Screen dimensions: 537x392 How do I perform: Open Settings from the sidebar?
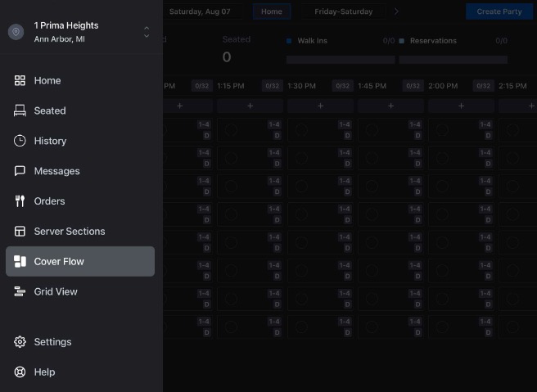[80, 342]
